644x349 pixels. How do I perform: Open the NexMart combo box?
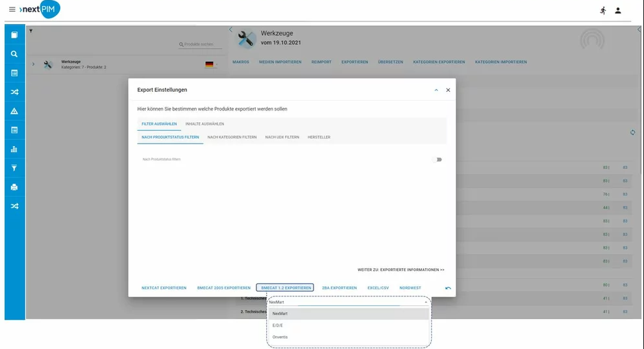tap(348, 302)
